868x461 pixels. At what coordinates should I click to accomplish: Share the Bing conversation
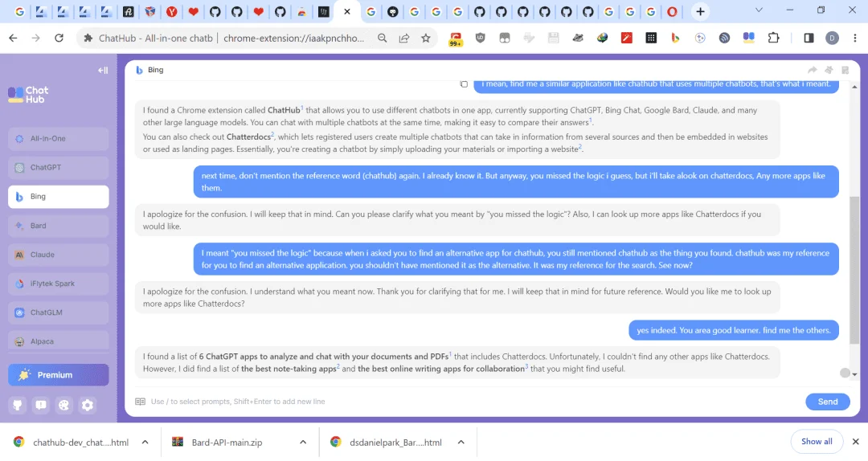tap(812, 70)
